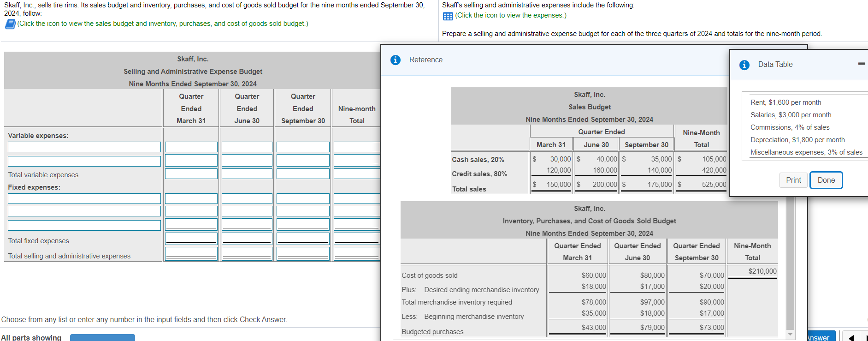Open the sales budget book icon

[x=10, y=24]
